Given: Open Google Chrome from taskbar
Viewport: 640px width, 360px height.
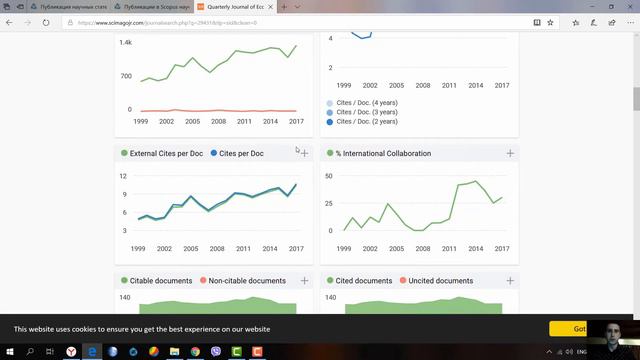Looking at the screenshot, I should point(195,351).
